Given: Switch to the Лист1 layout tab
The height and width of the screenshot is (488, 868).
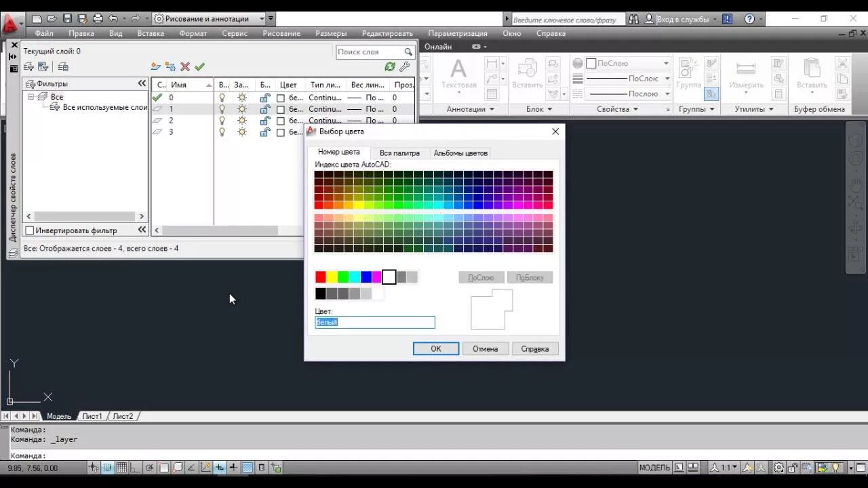Looking at the screenshot, I should point(92,416).
